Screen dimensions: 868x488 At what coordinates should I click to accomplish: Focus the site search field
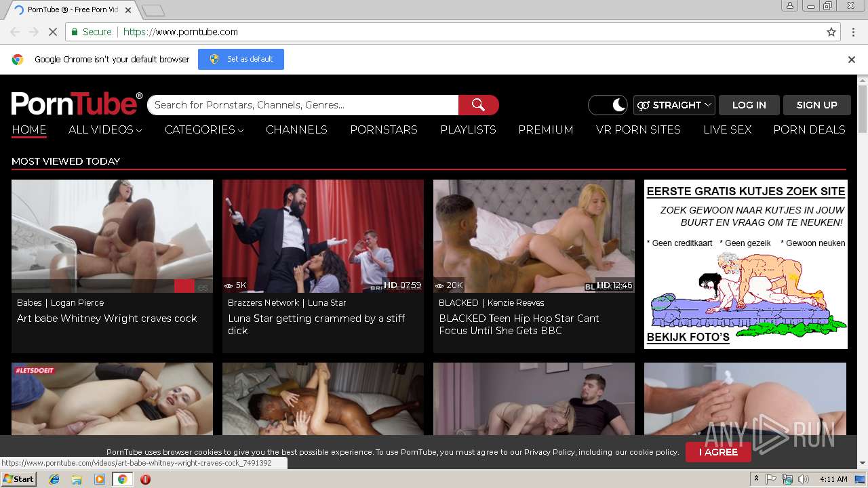(x=302, y=105)
